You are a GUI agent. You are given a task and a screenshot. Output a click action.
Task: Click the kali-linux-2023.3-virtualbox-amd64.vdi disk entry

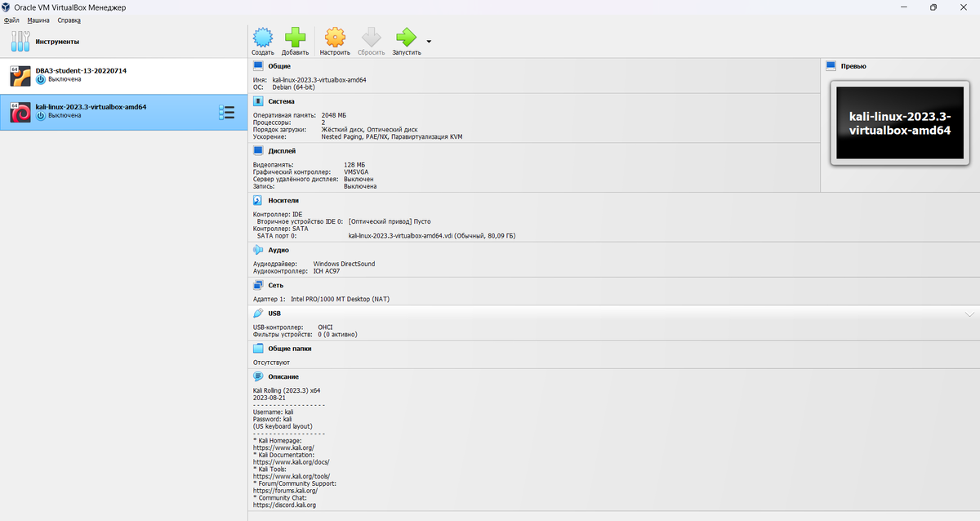[431, 236]
